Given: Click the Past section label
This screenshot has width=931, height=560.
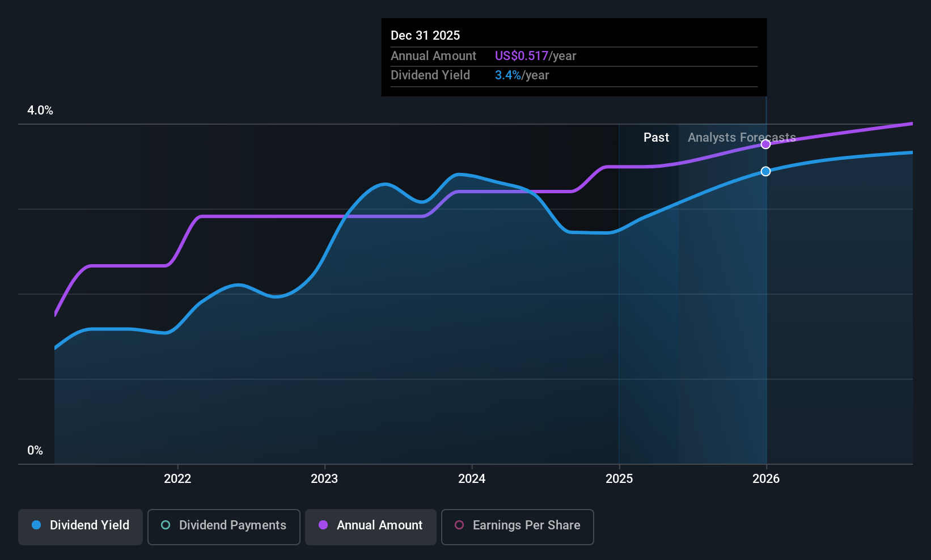Looking at the screenshot, I should [x=656, y=138].
